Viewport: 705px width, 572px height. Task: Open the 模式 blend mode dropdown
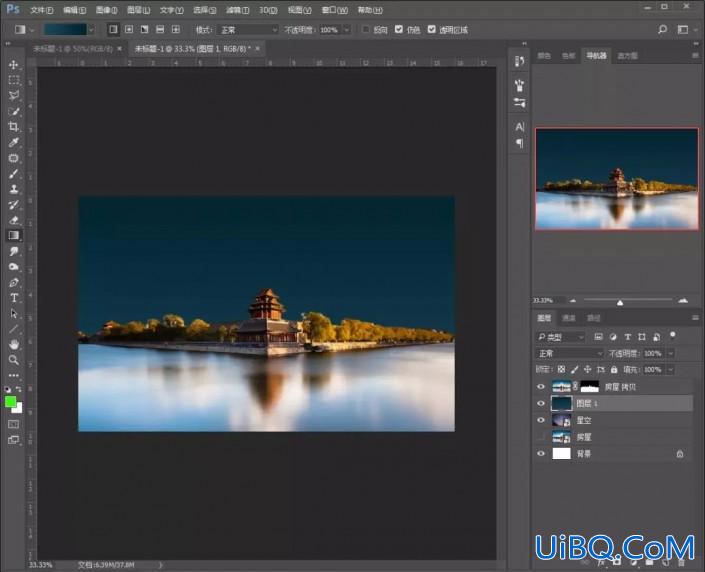248,30
